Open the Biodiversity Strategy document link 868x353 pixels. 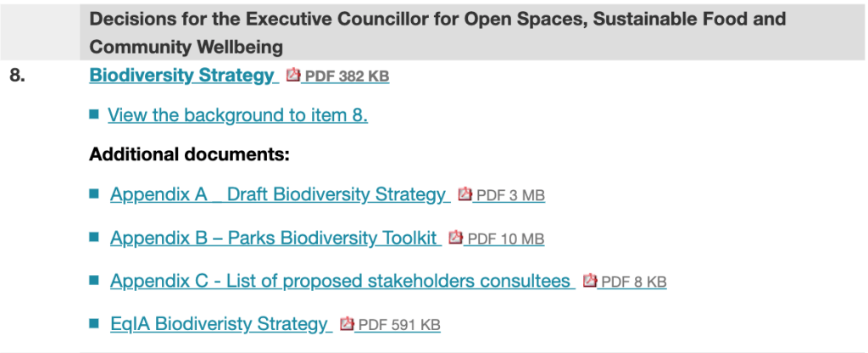(x=182, y=75)
